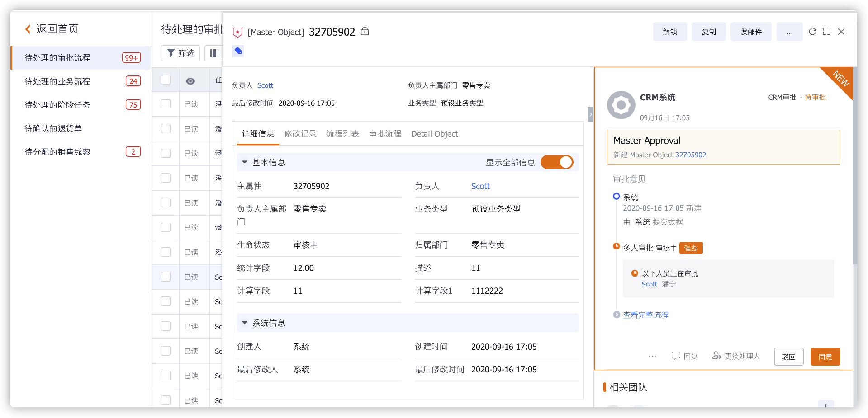Click the lock icon beside 32705902
Viewport: 868px width, 418px height.
(x=365, y=31)
